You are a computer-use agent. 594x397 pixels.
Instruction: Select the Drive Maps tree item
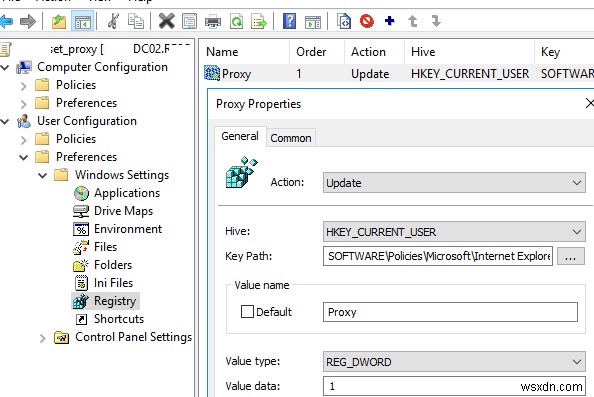(123, 211)
